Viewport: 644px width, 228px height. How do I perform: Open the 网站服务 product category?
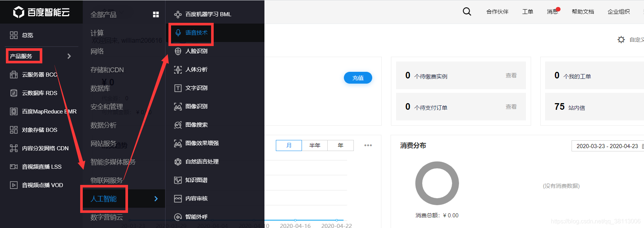point(103,143)
